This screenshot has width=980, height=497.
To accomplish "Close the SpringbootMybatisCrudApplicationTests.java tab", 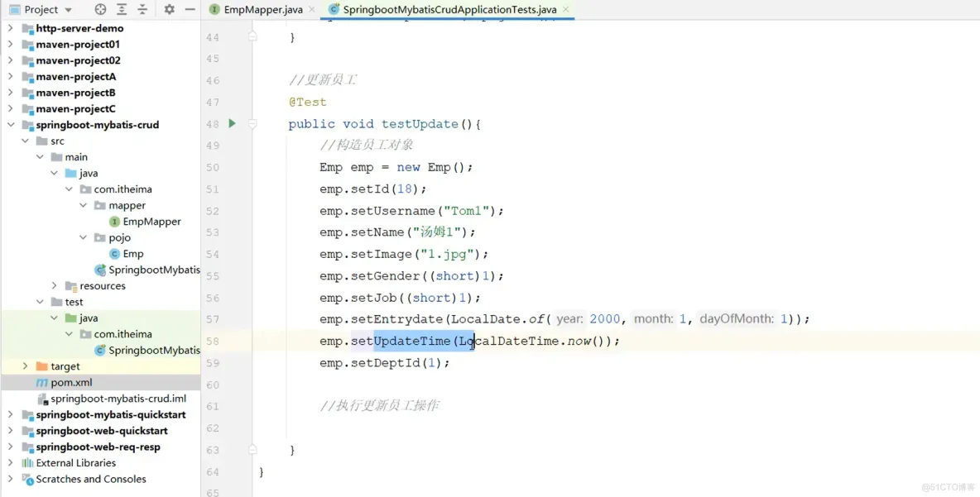I will pos(565,9).
